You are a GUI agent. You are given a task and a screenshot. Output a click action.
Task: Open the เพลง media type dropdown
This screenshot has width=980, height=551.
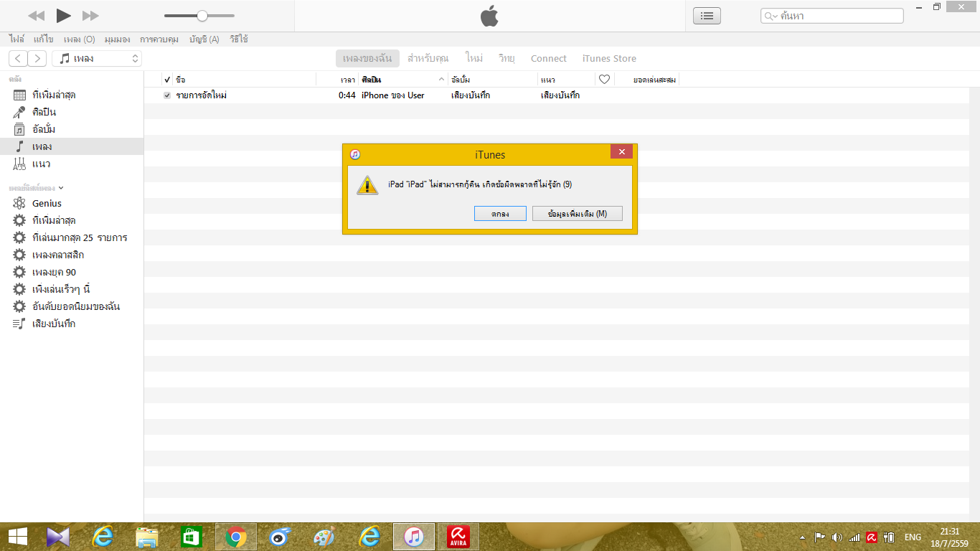click(97, 59)
